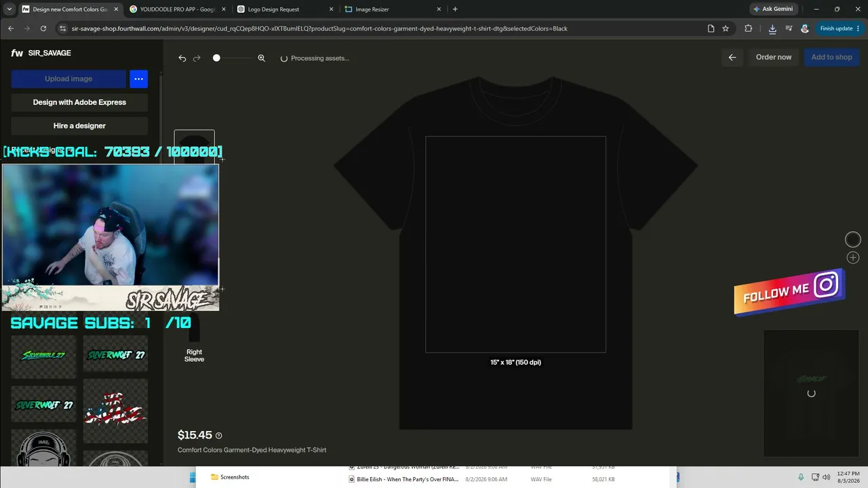Click the taskbar clock showing 12:47 PM
This screenshot has height=488, width=868.
click(848, 477)
